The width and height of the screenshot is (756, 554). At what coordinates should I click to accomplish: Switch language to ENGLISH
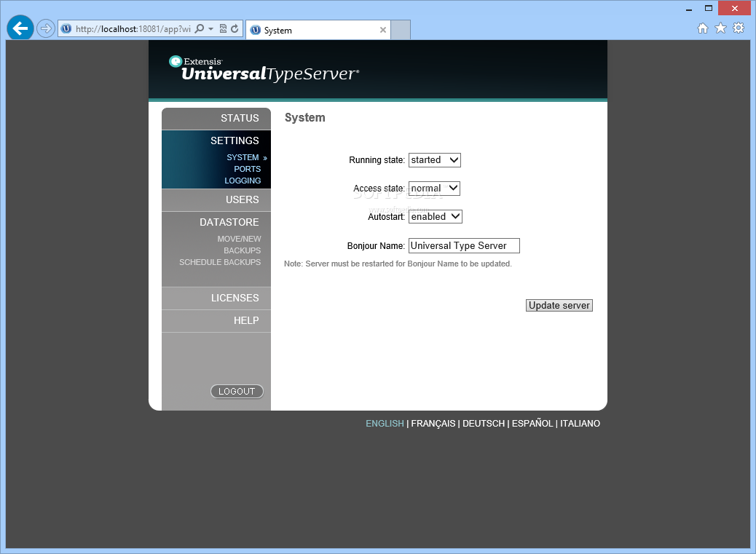pos(385,424)
